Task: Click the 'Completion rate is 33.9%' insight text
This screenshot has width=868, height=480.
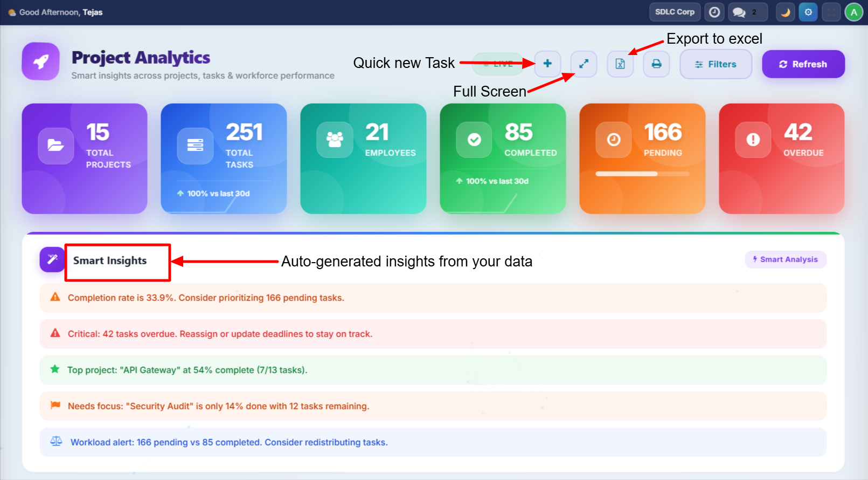Action: pyautogui.click(x=206, y=298)
